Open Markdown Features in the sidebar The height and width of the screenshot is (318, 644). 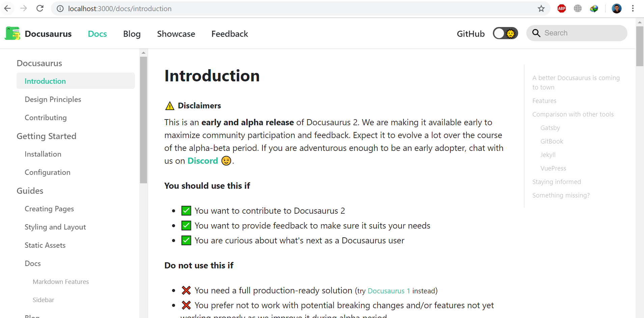(x=61, y=282)
